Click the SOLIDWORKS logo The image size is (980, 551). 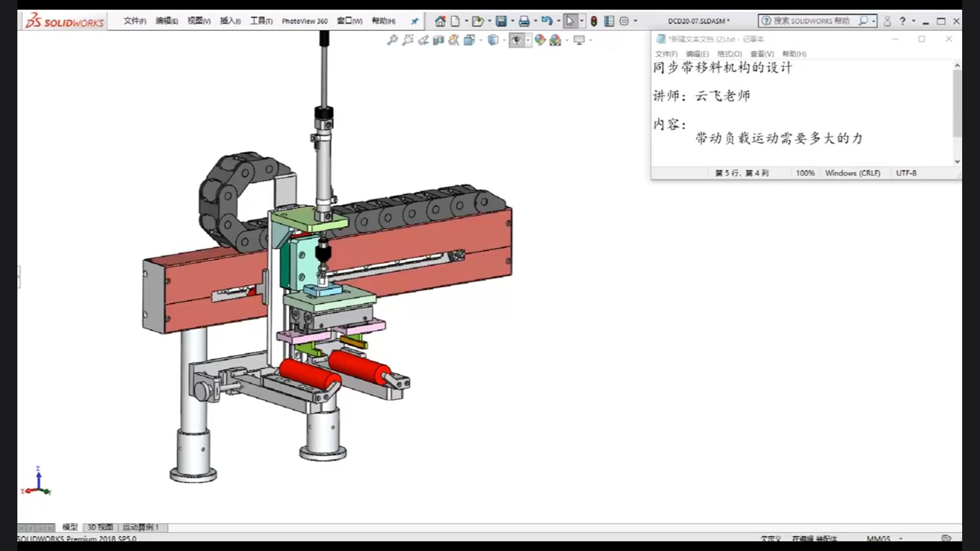(x=65, y=21)
